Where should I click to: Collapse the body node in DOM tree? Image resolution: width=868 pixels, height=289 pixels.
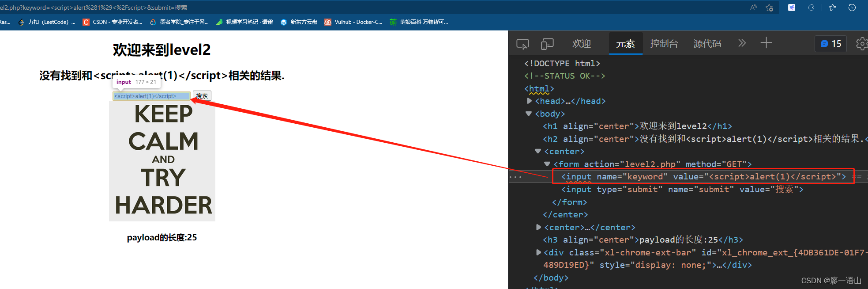coord(529,114)
